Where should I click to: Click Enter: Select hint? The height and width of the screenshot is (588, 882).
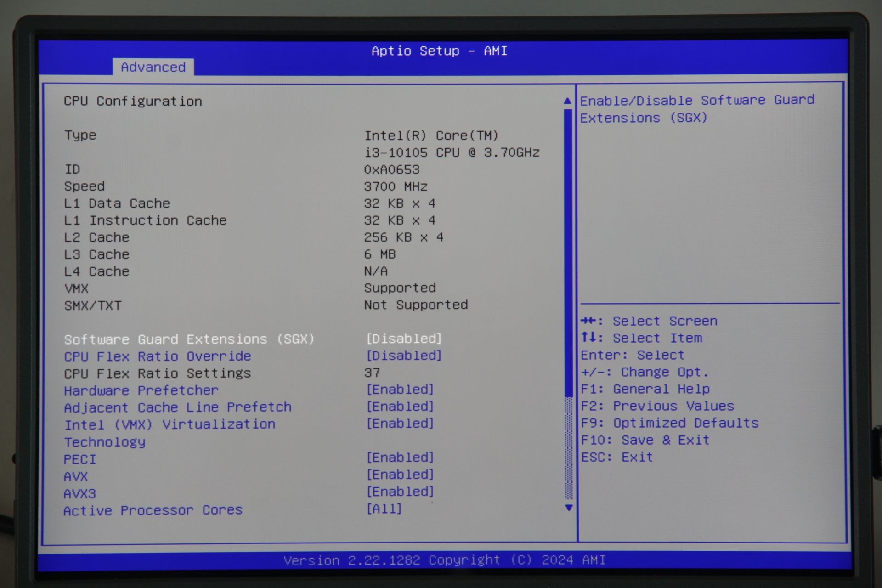(x=633, y=355)
